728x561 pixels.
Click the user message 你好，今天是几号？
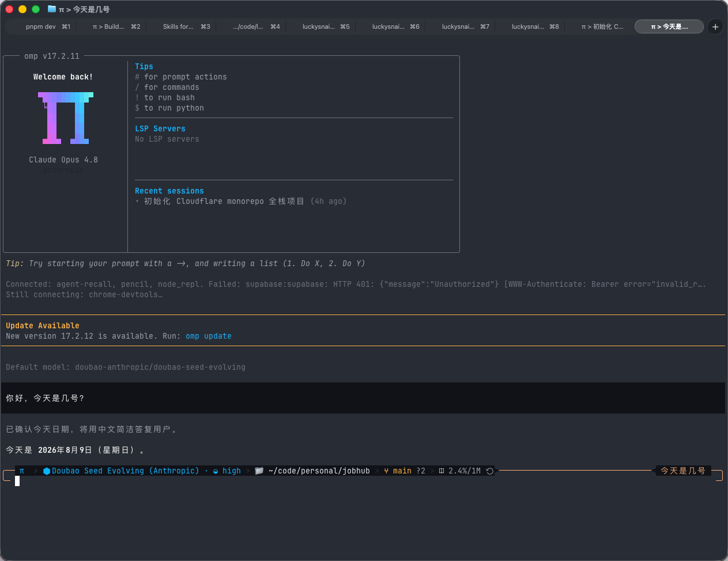click(x=46, y=399)
